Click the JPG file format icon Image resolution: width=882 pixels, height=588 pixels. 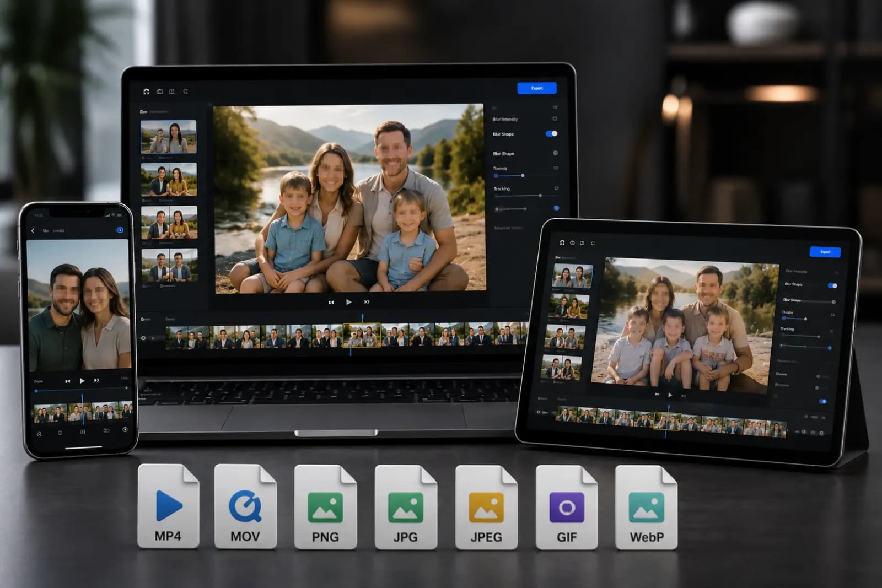(406, 507)
